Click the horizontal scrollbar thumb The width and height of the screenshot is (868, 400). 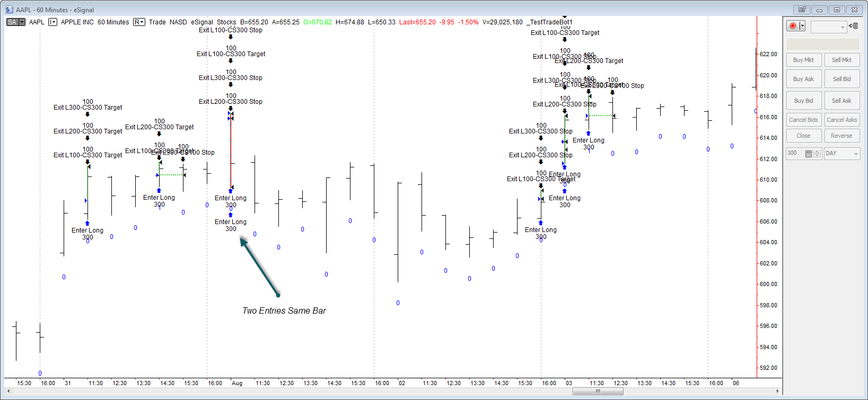(598, 392)
